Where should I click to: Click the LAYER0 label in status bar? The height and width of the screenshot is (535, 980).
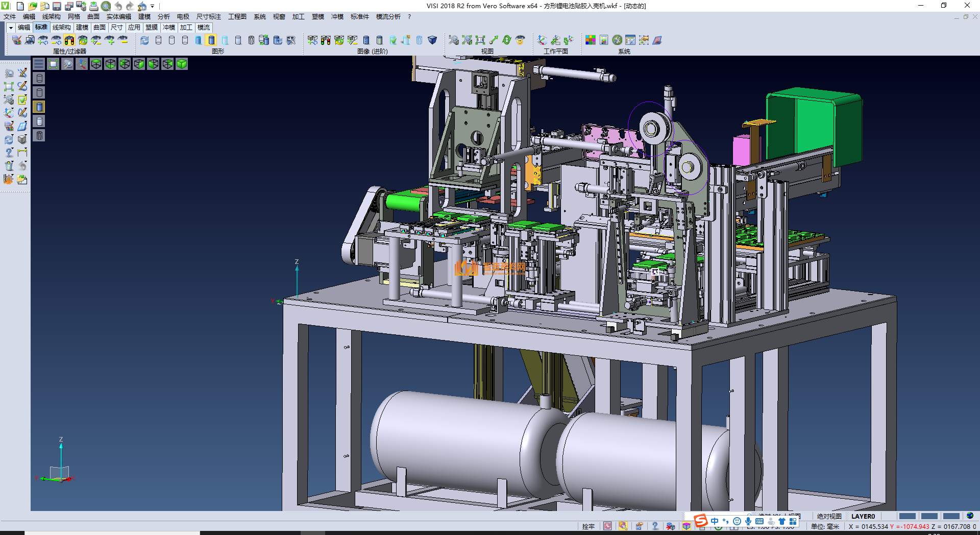[863, 516]
